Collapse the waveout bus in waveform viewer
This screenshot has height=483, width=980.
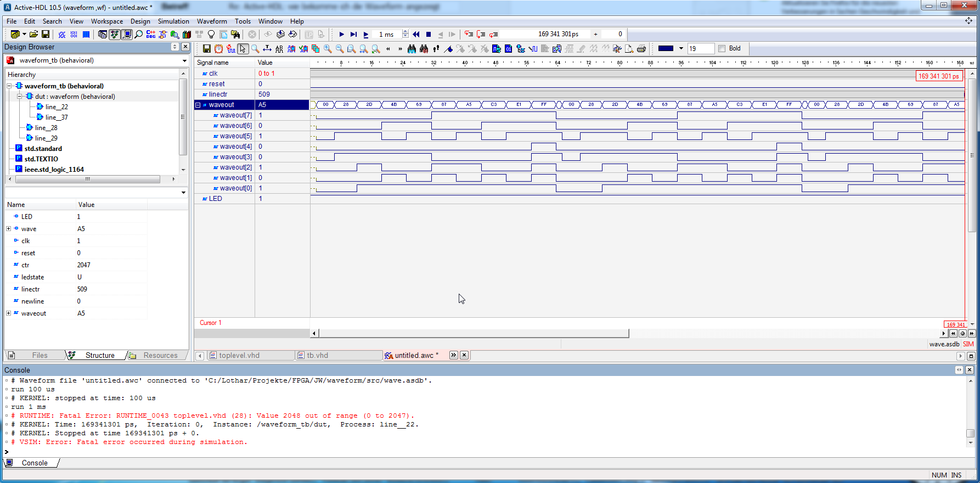point(198,105)
